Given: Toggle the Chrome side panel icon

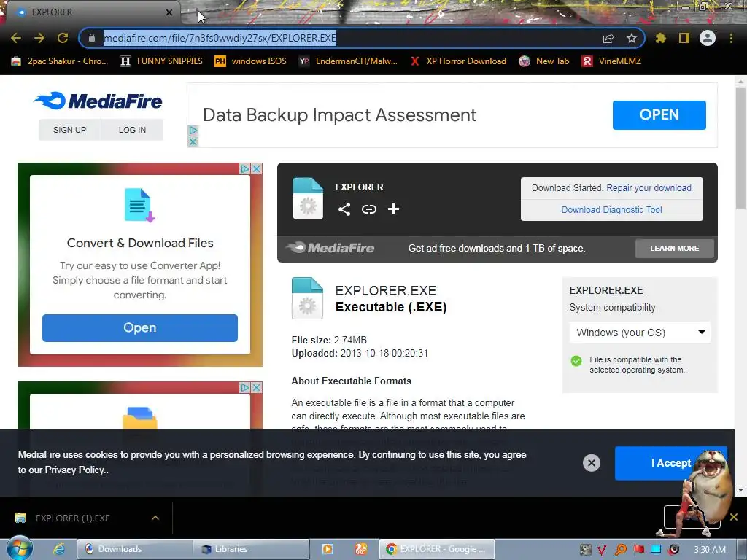Looking at the screenshot, I should pyautogui.click(x=684, y=38).
